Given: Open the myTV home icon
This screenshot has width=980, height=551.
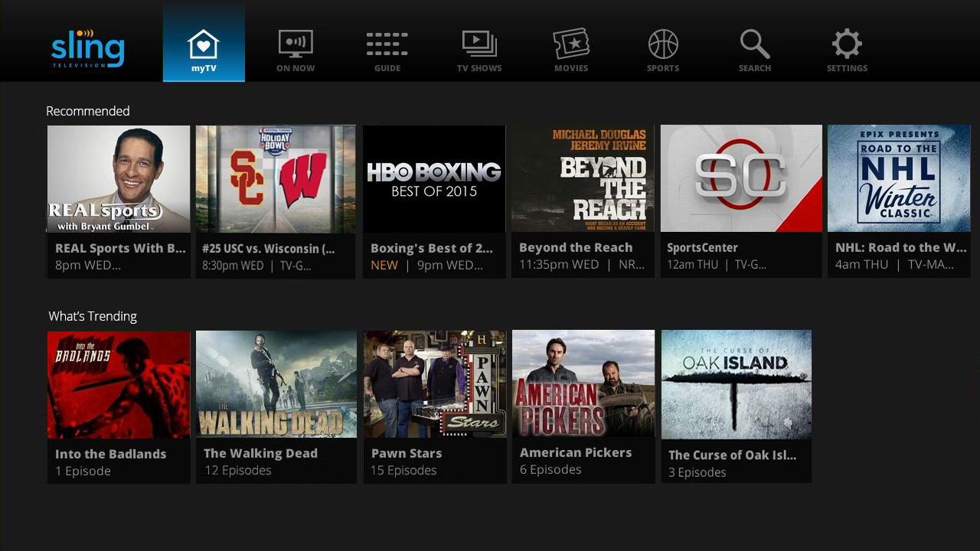Looking at the screenshot, I should (x=204, y=44).
